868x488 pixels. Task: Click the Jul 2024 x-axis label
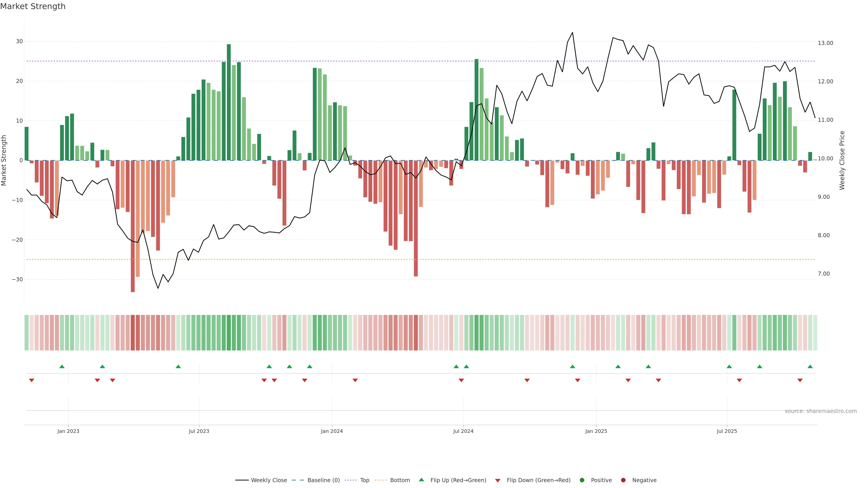click(463, 431)
